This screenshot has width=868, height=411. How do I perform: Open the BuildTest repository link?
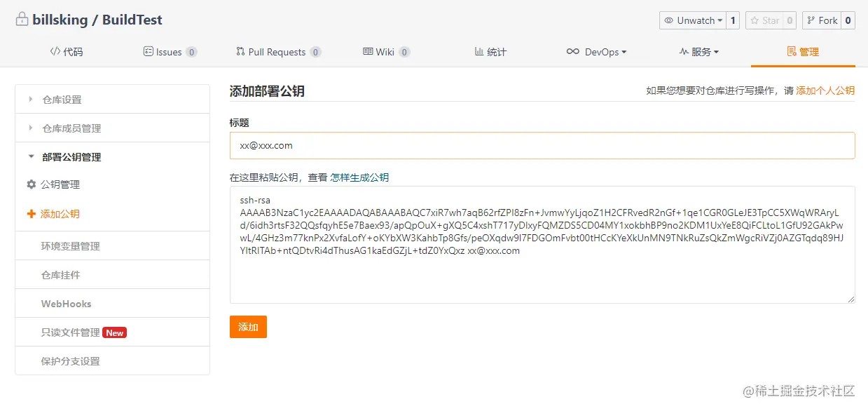click(x=132, y=20)
